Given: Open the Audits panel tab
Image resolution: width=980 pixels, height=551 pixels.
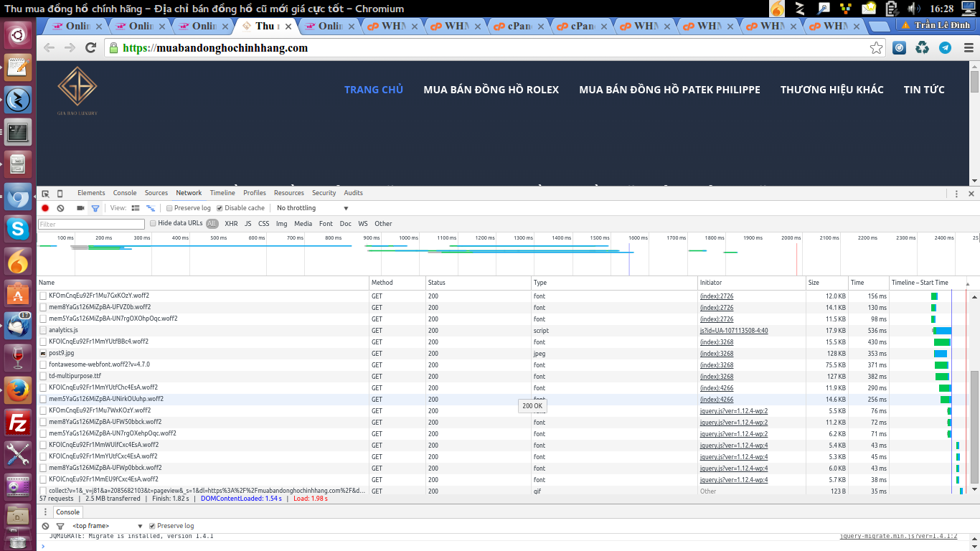Looking at the screenshot, I should [353, 193].
